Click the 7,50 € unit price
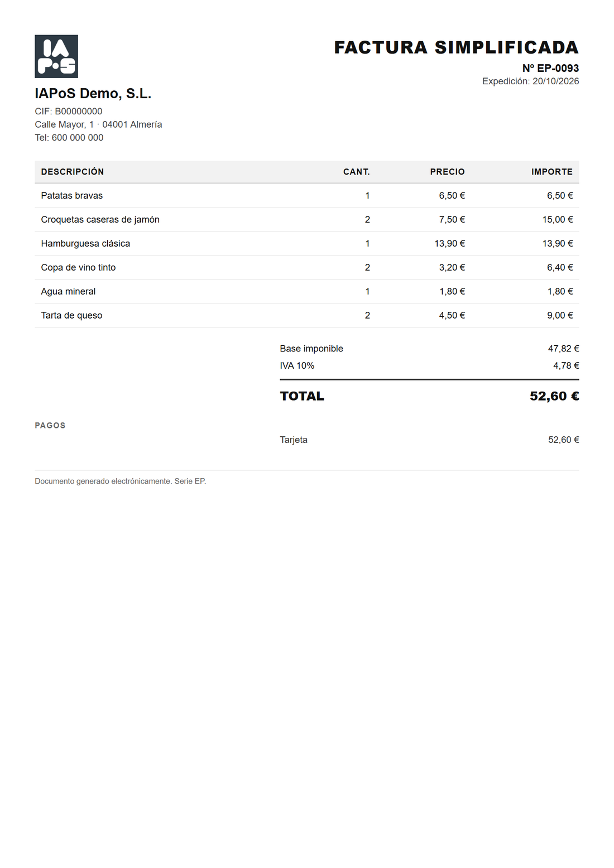This screenshot has height=868, width=614. coord(452,220)
